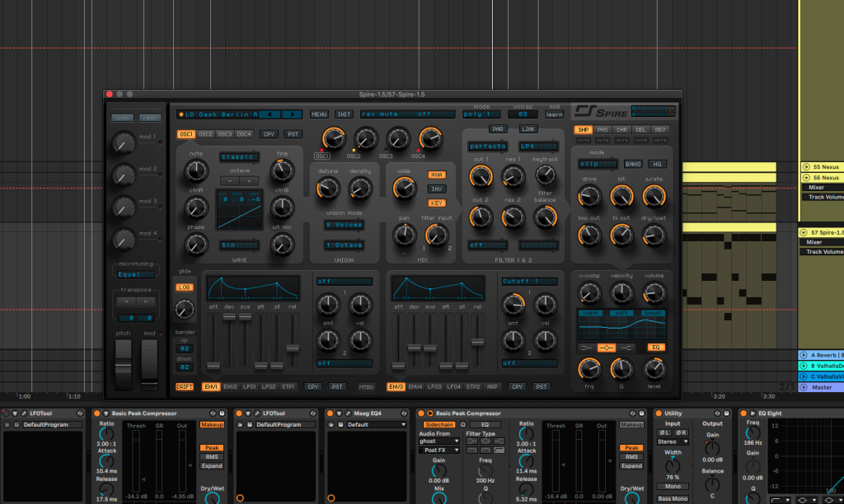Viewport: 844px width, 504px height.
Task: Open the Audio From ghost dropdown
Action: (439, 441)
